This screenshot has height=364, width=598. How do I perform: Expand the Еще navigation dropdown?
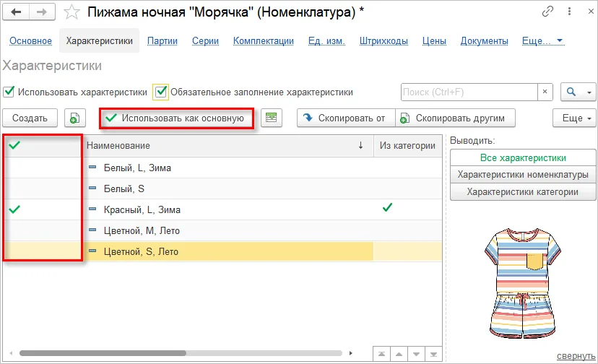pyautogui.click(x=542, y=41)
